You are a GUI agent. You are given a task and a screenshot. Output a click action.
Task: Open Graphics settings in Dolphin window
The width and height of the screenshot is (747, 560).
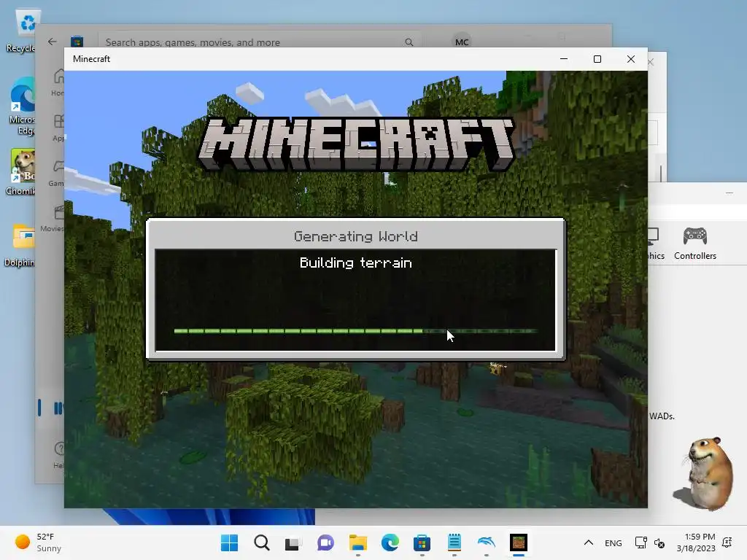click(657, 244)
